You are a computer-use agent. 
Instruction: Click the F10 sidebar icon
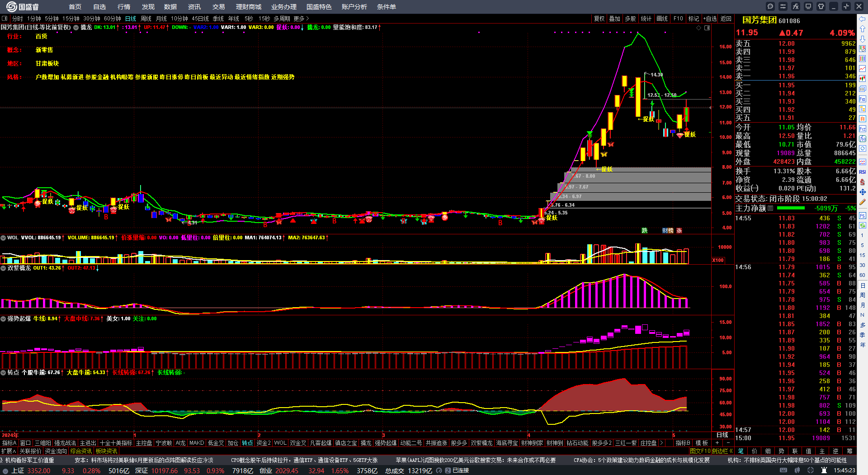[x=863, y=99]
